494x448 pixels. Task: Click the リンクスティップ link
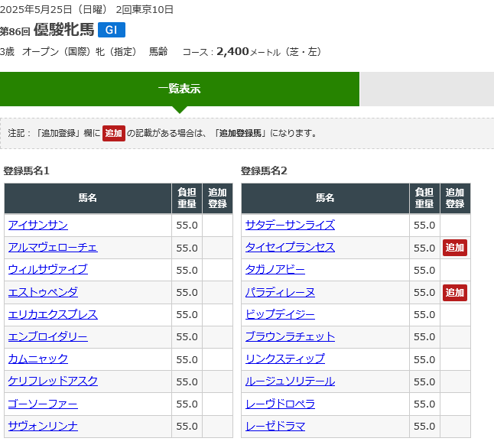pyautogui.click(x=284, y=359)
